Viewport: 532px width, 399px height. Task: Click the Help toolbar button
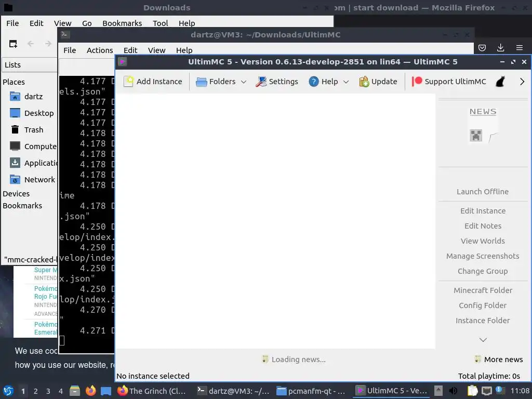point(323,82)
